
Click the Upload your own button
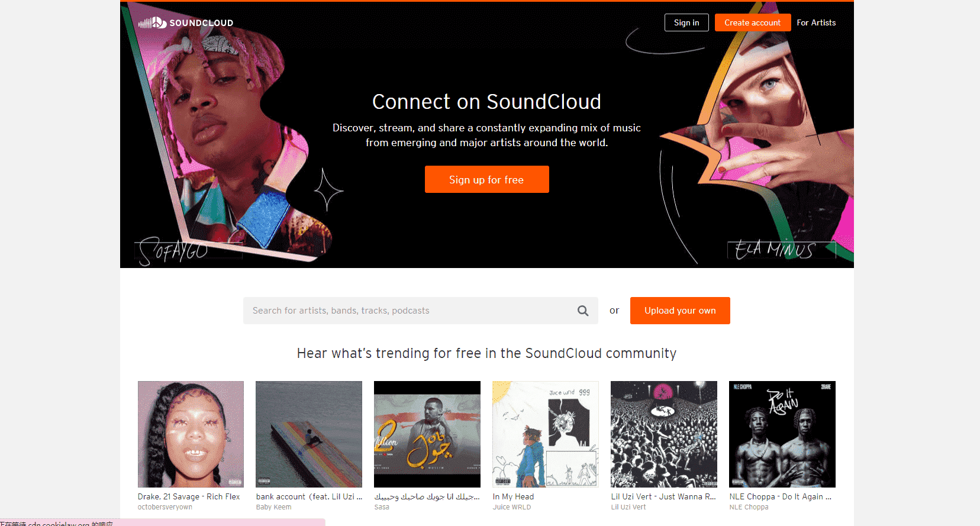click(680, 311)
